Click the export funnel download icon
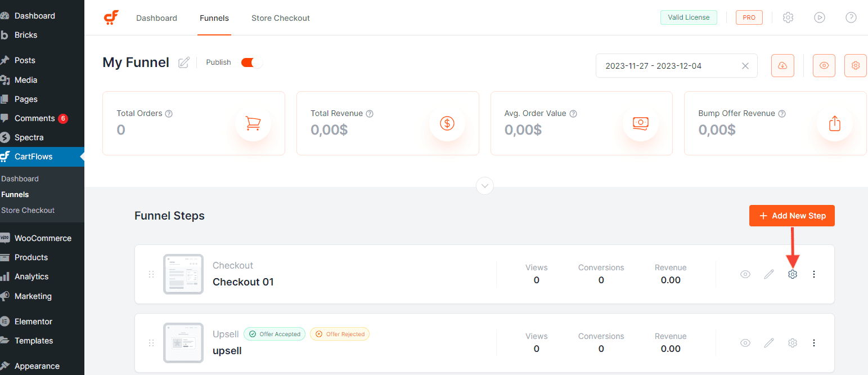 [x=782, y=65]
